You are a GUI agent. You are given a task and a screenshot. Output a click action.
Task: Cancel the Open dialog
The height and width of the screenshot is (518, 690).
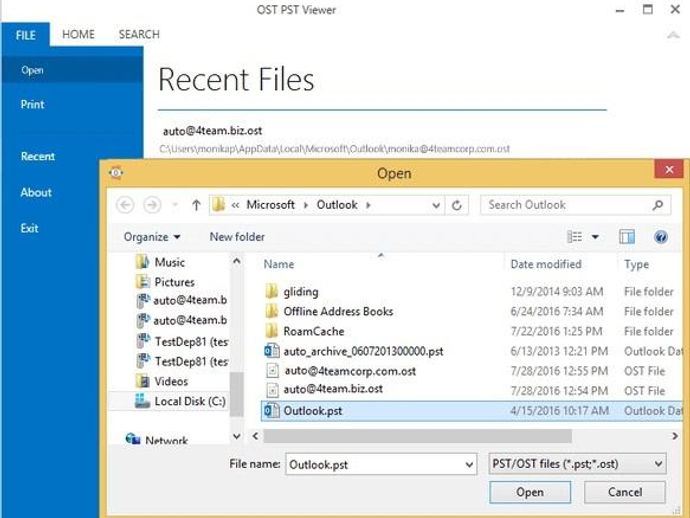pyautogui.click(x=624, y=492)
